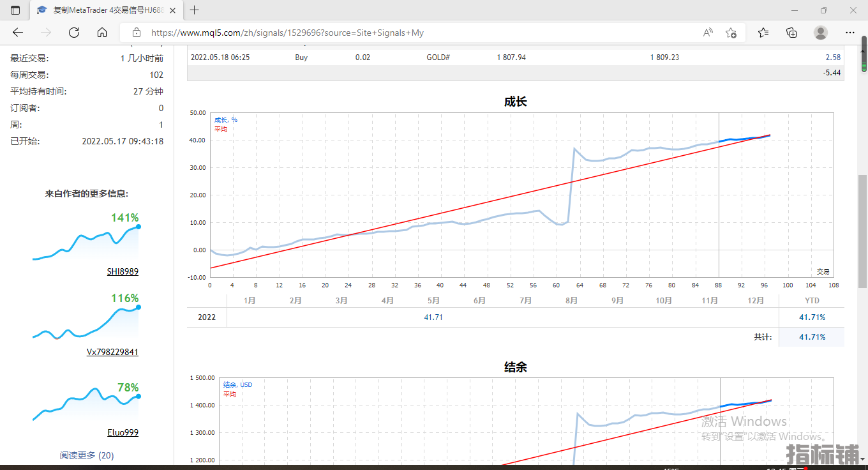868x470 pixels.
Task: Click the scrollbar down arrow
Action: click(863, 458)
